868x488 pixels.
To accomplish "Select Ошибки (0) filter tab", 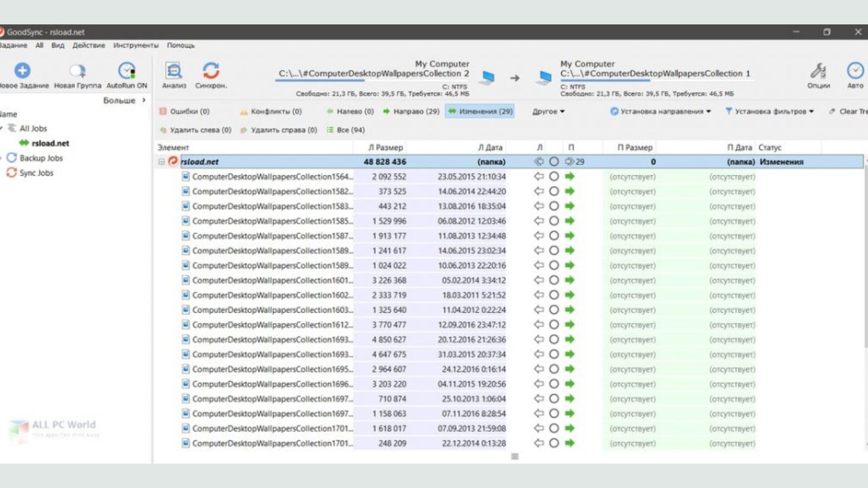I will point(189,112).
